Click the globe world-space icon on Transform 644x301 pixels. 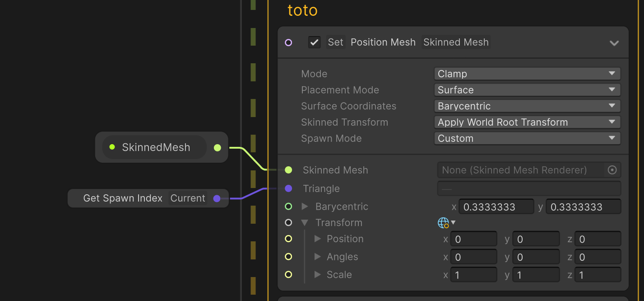click(x=443, y=222)
